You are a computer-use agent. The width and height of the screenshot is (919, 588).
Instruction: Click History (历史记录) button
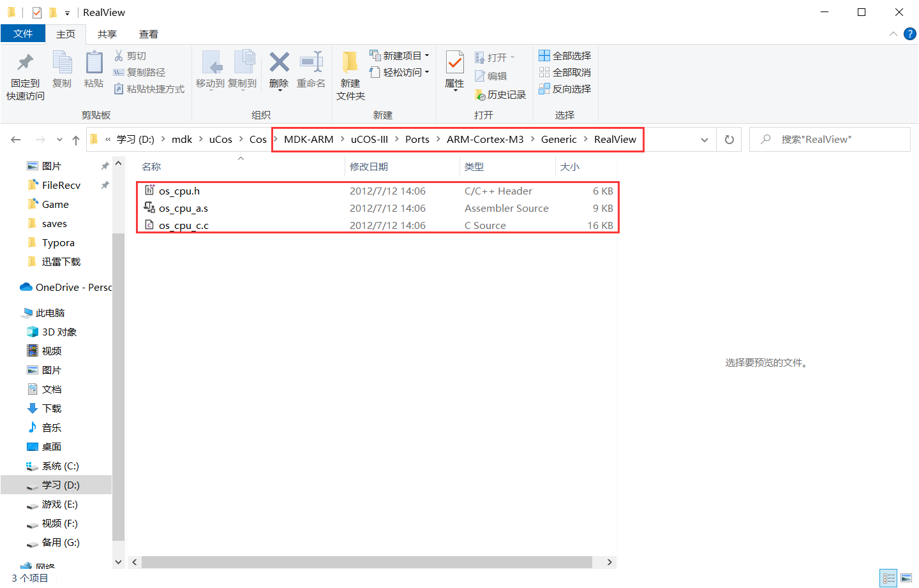(x=500, y=94)
